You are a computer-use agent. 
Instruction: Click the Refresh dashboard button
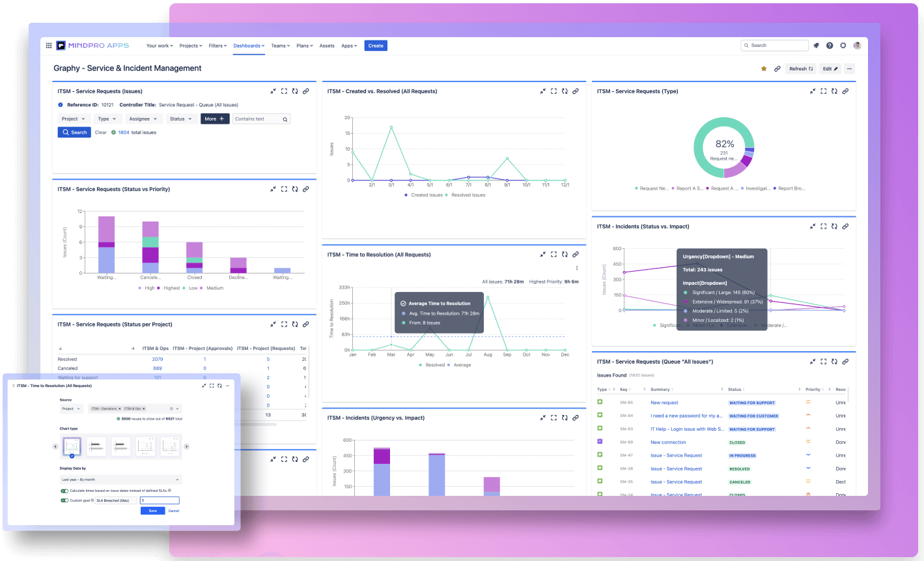(x=801, y=68)
